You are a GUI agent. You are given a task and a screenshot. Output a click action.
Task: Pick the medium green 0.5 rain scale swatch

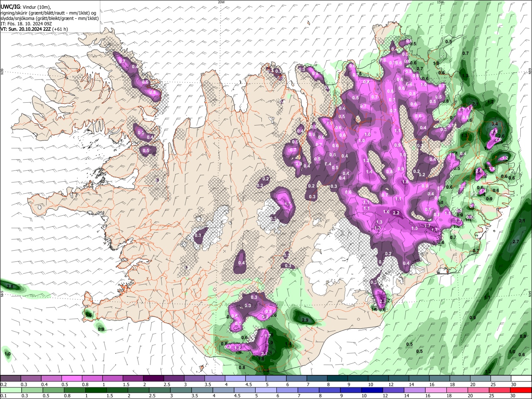click(53, 390)
